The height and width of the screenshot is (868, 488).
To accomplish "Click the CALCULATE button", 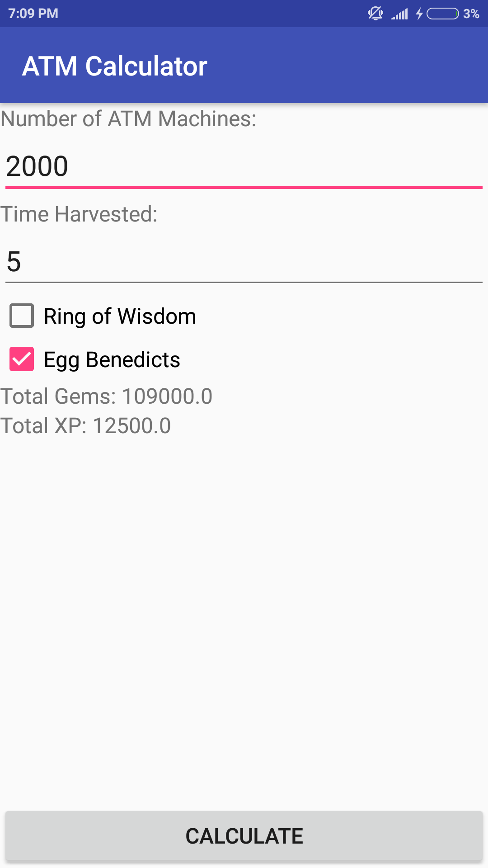I will click(x=244, y=835).
